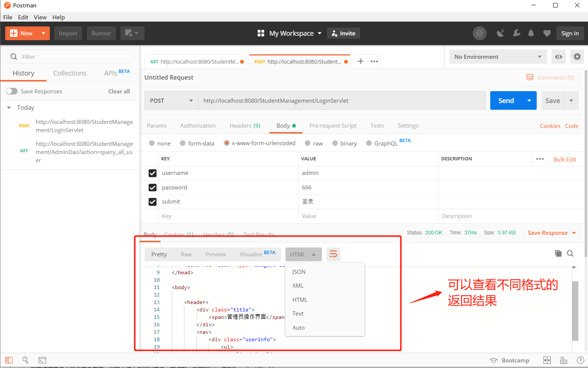This screenshot has width=588, height=368.
Task: Select the none body type radio
Action: click(x=152, y=143)
